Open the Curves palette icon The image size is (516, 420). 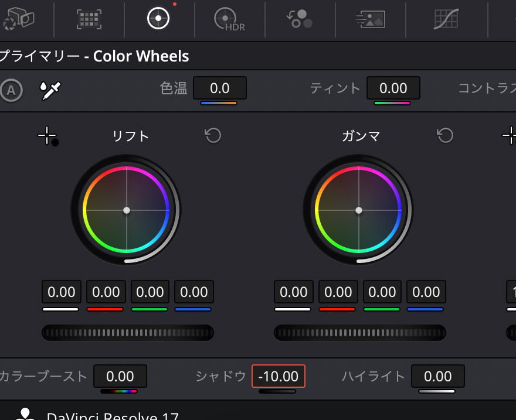point(446,19)
